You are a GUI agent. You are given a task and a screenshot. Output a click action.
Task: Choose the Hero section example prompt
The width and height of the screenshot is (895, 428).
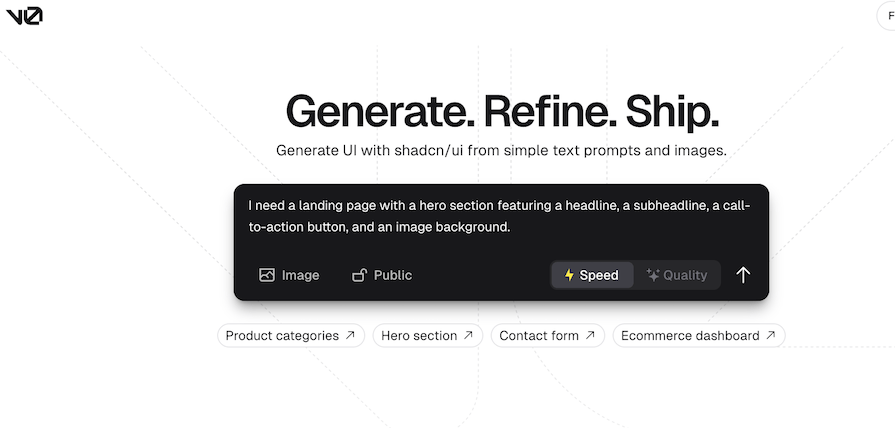tap(428, 336)
